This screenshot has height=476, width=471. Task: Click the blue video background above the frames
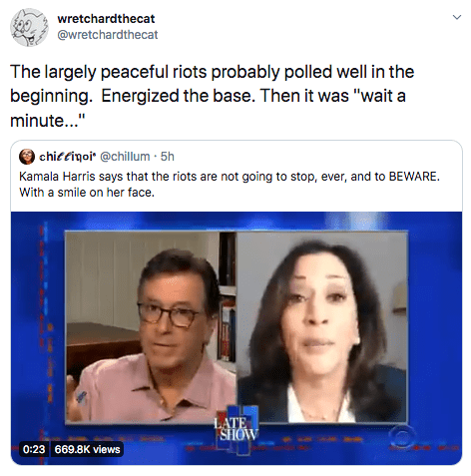[236, 221]
